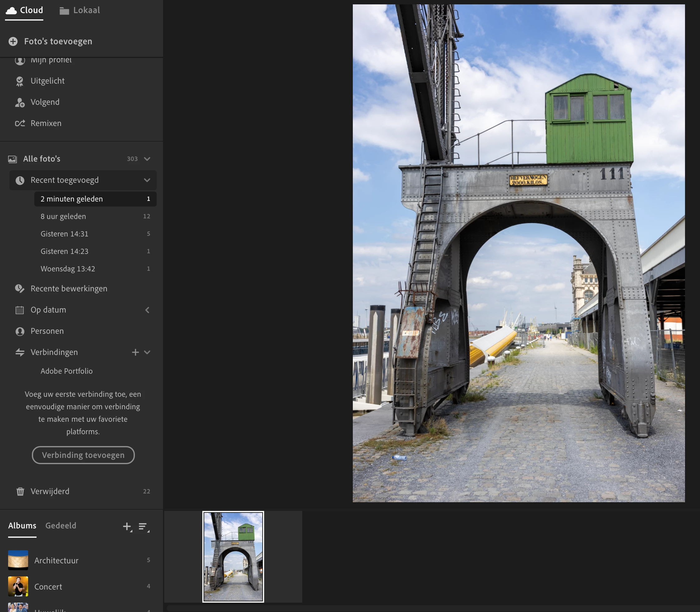Expand the Op datum section
The width and height of the screenshot is (700, 612).
pyautogui.click(x=147, y=310)
